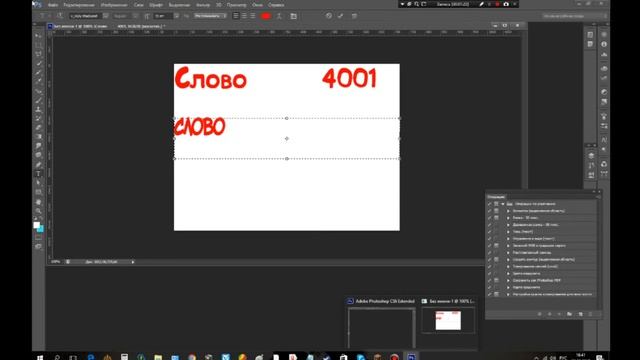Toggle check on 'Виньетка' action
Viewport: 640px width, 360px height.
click(x=489, y=211)
